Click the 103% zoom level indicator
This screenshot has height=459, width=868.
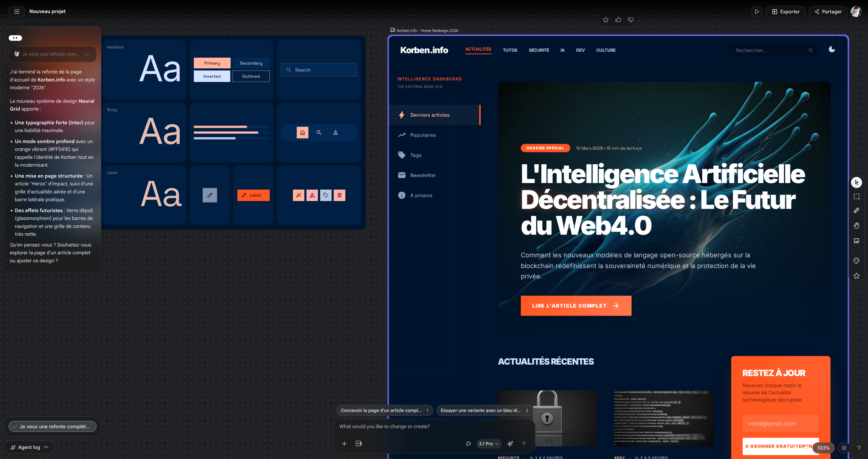tap(823, 448)
